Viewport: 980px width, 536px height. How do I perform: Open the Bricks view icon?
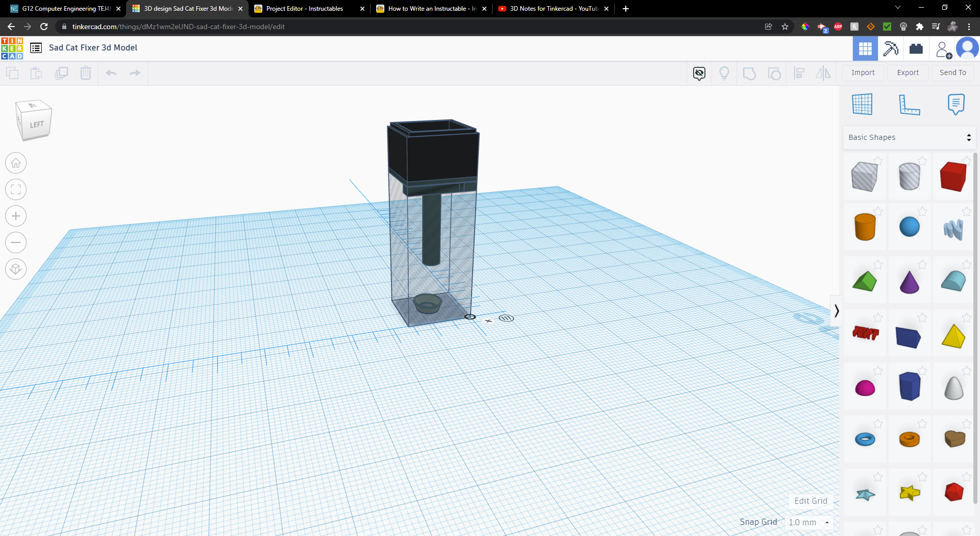916,48
